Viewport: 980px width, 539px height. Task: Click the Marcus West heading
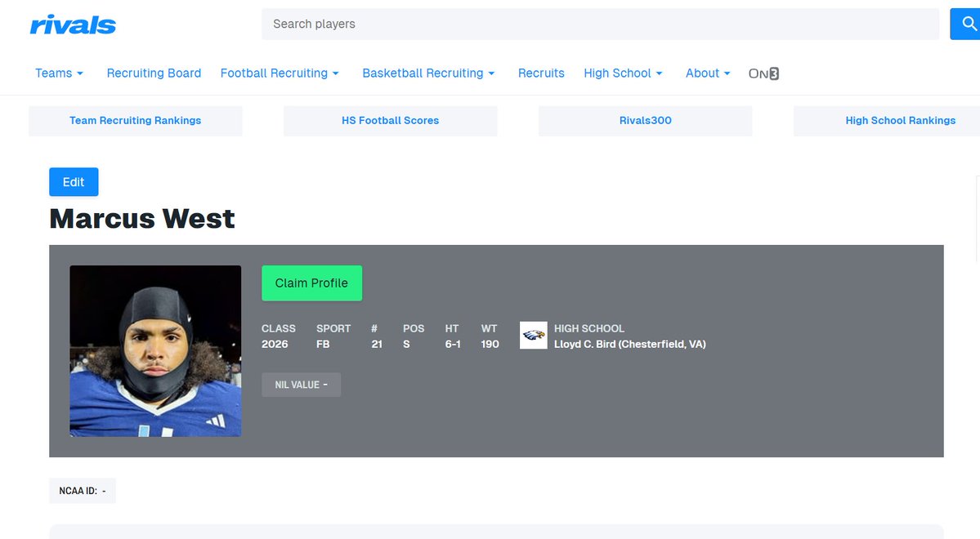coord(142,219)
